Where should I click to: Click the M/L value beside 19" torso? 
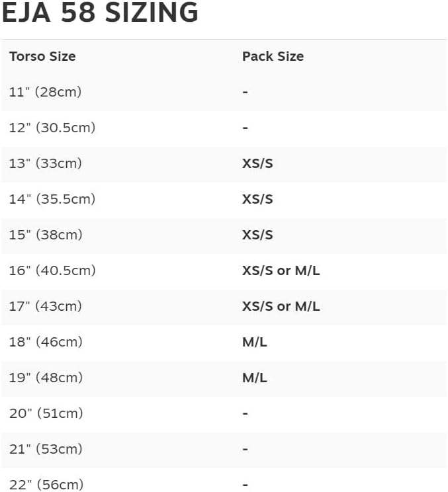[x=255, y=378]
